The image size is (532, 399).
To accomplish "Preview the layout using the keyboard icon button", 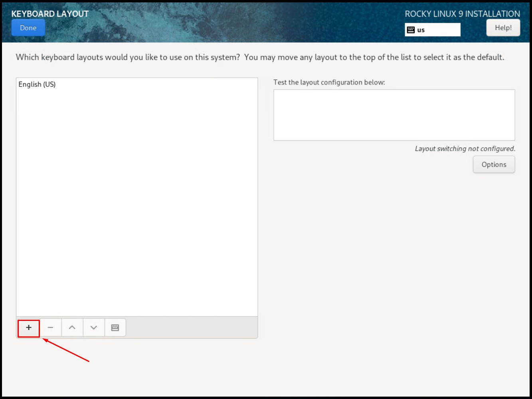I will (115, 328).
